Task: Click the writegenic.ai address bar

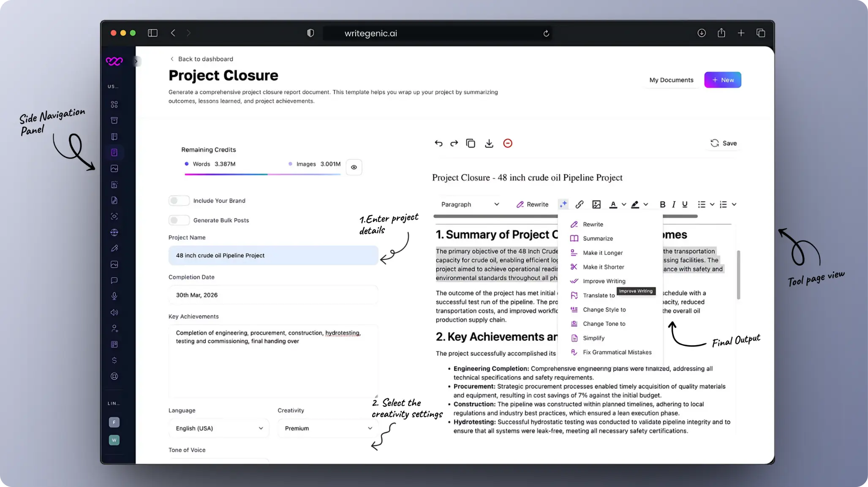Action: point(437,33)
